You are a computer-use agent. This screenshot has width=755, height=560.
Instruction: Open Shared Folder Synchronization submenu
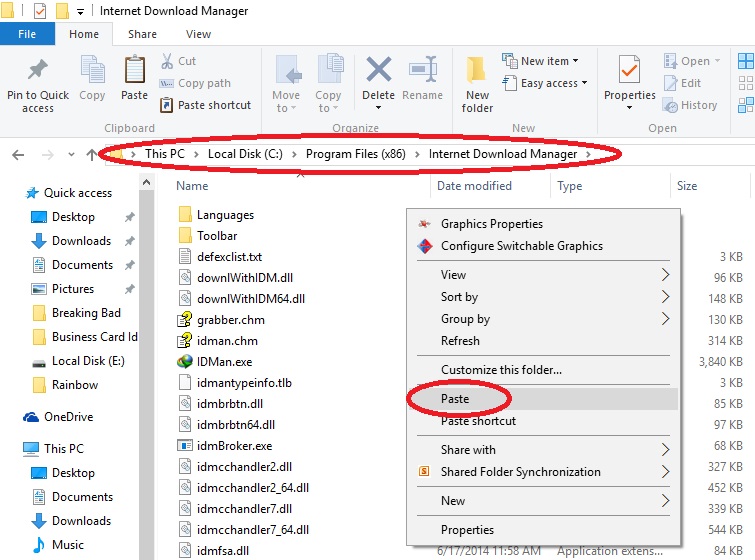(543, 472)
